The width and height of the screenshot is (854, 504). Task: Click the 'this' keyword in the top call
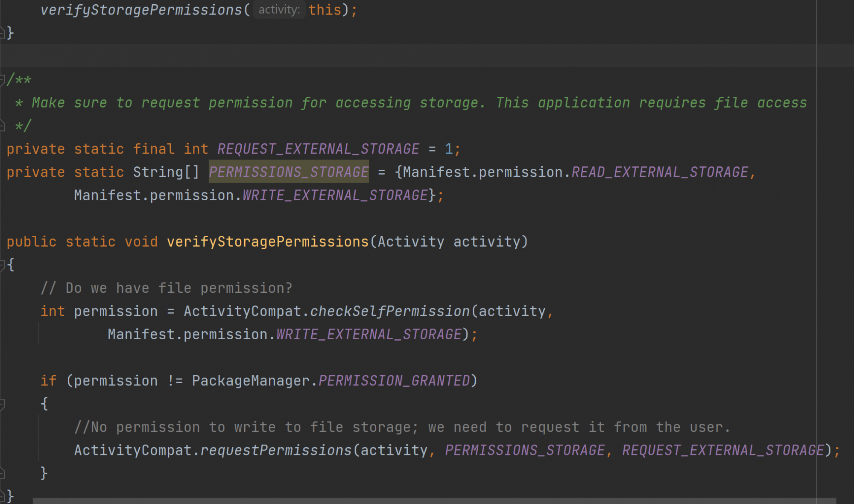pyautogui.click(x=325, y=10)
